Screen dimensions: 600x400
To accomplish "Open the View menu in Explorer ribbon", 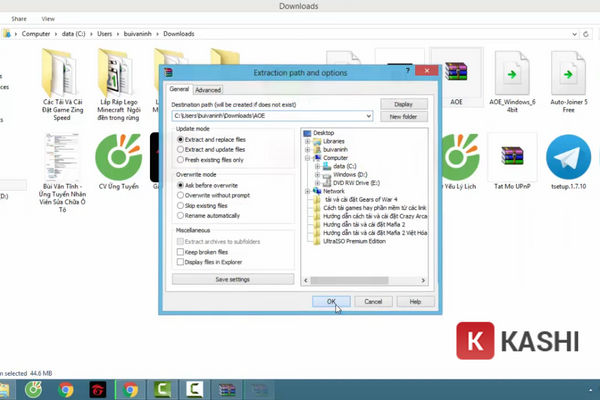I will click(48, 18).
